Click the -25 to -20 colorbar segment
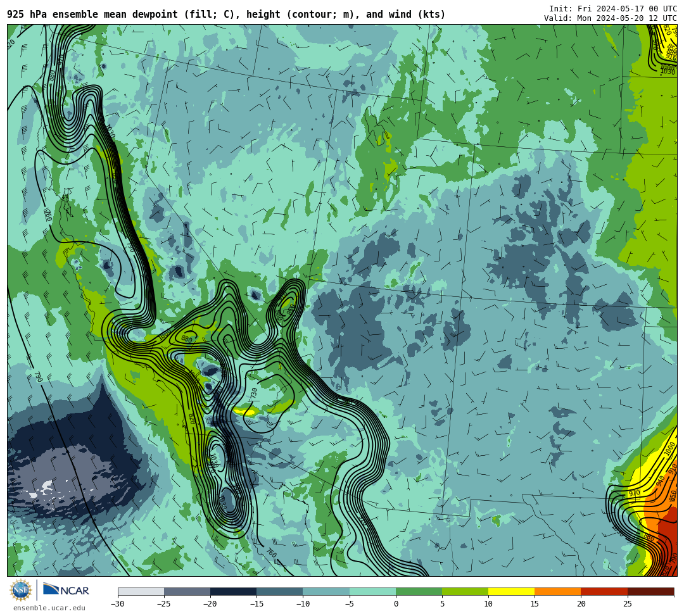The height and width of the screenshot is (616, 684). pos(187,591)
